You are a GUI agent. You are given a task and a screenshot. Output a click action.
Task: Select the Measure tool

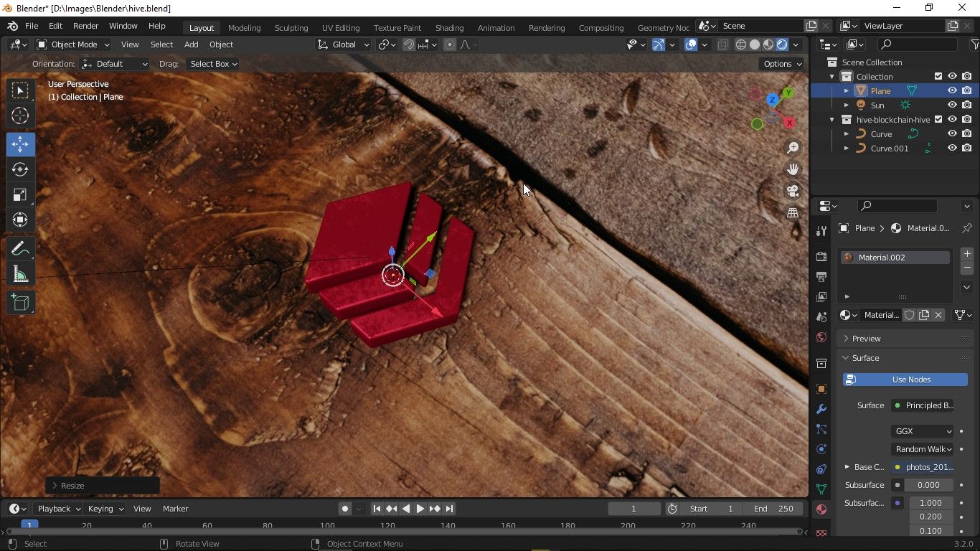pos(20,274)
